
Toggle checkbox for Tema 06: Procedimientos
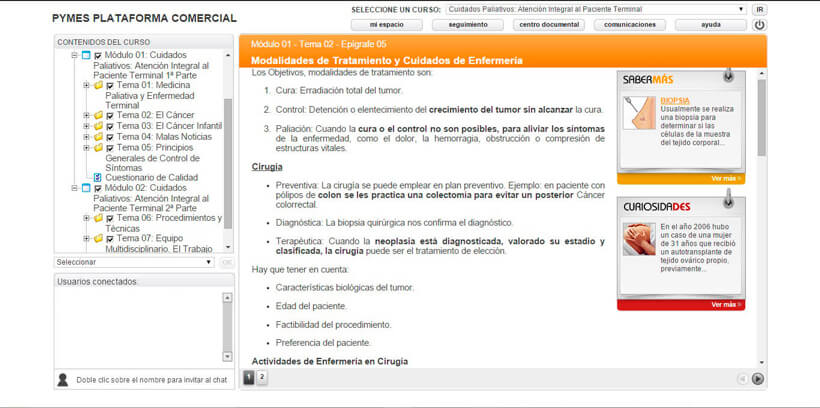(x=110, y=219)
